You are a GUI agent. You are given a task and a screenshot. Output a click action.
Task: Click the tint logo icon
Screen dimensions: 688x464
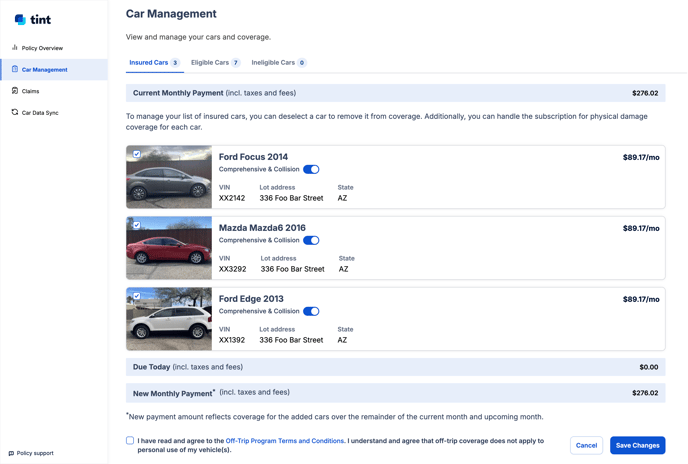pyautogui.click(x=20, y=19)
